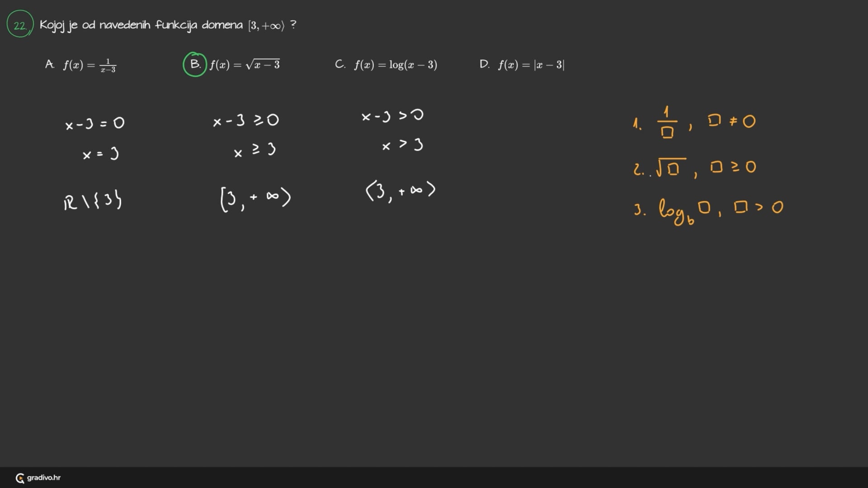Select the circled answer option B
This screenshot has height=488, width=868.
click(195, 65)
